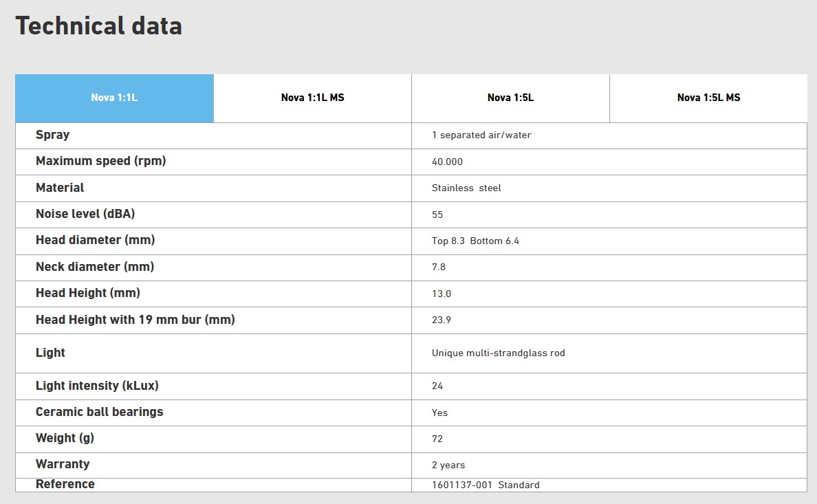Select the '1 separated air/water' value
Screen dimensions: 817x504
coord(481,135)
